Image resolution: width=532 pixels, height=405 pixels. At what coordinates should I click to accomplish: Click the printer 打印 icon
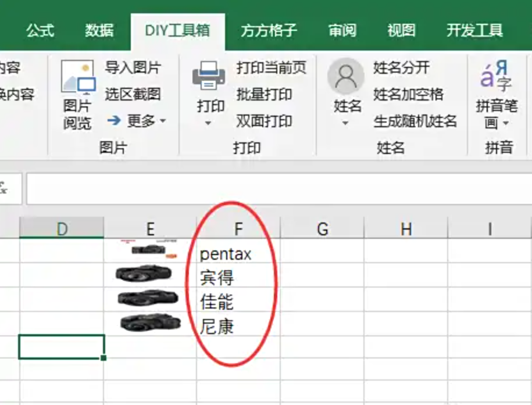tap(209, 76)
